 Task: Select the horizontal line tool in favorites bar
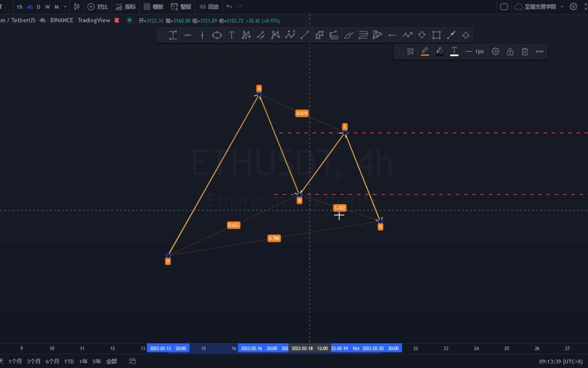pos(187,35)
